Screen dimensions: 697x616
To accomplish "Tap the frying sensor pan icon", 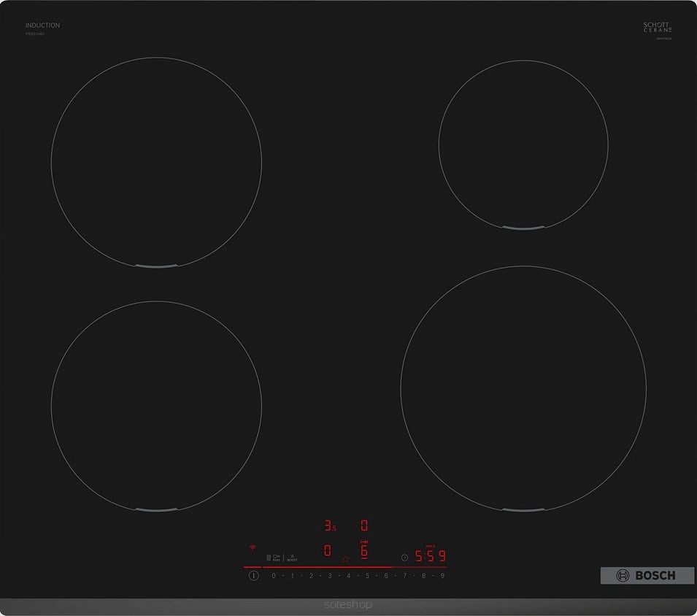I will point(277,557).
